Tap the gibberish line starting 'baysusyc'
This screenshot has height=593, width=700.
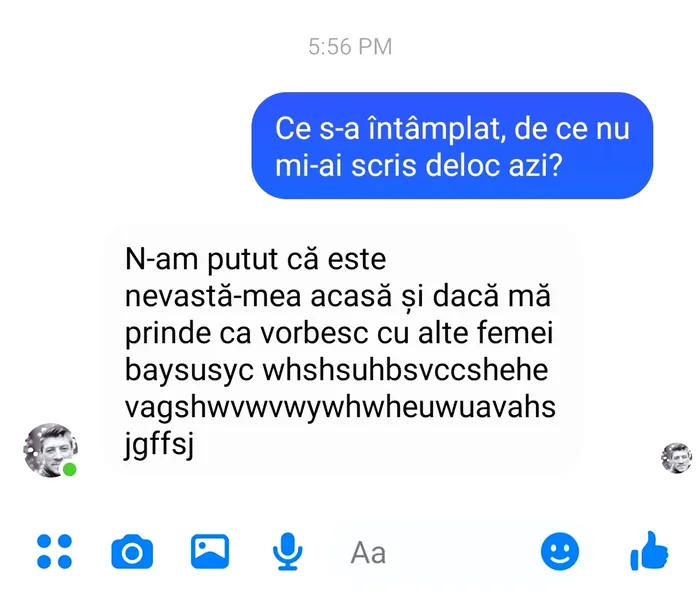point(337,370)
